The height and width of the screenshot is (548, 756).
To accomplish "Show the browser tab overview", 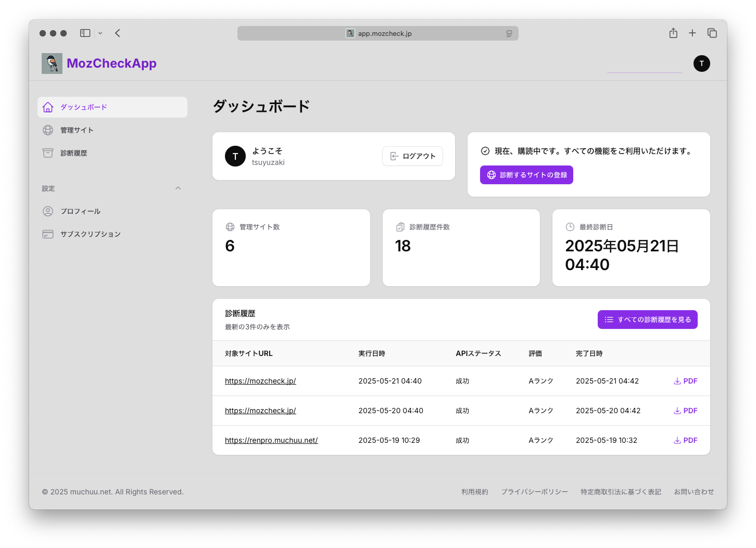I will coord(712,33).
